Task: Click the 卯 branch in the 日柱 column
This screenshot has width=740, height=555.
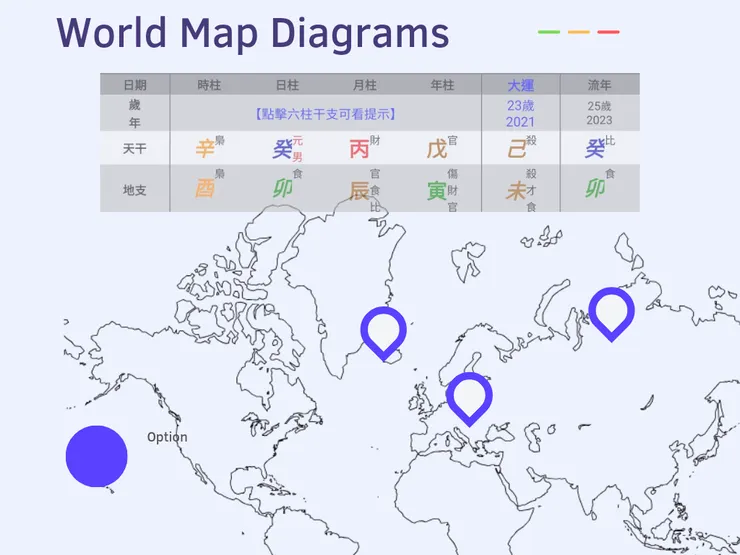Action: pos(282,190)
